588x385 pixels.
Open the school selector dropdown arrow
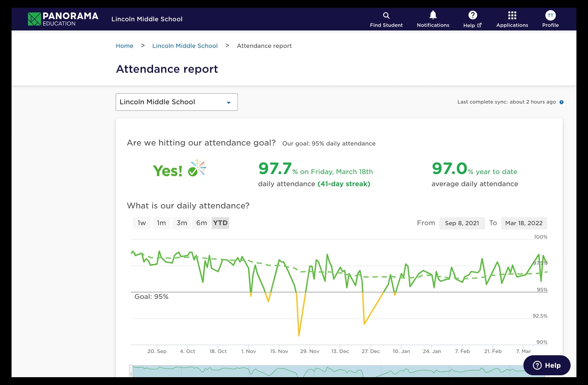click(229, 102)
